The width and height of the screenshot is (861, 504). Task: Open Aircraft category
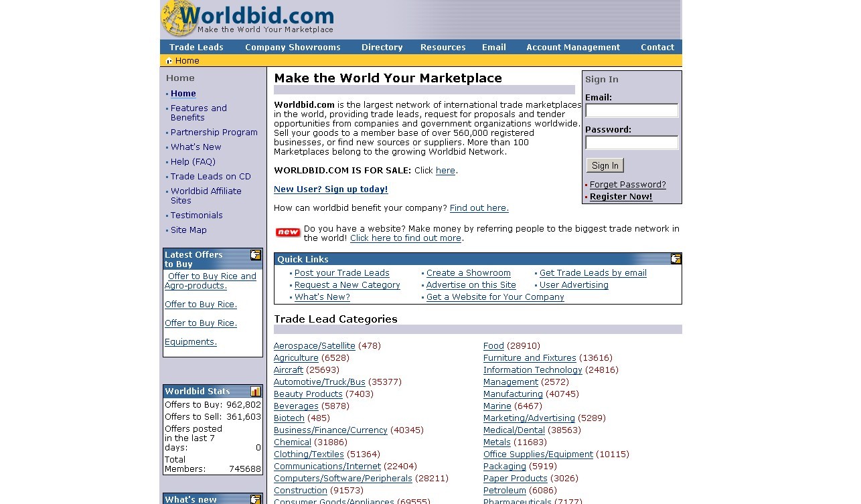click(289, 370)
